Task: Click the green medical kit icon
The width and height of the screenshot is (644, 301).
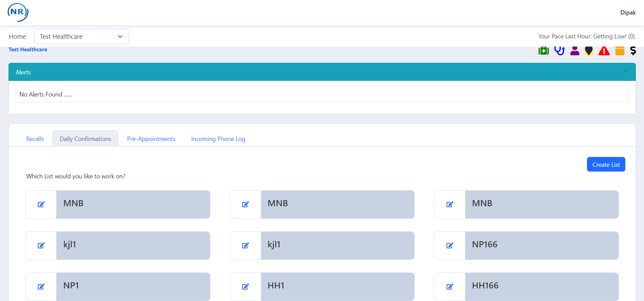Action: (x=544, y=51)
